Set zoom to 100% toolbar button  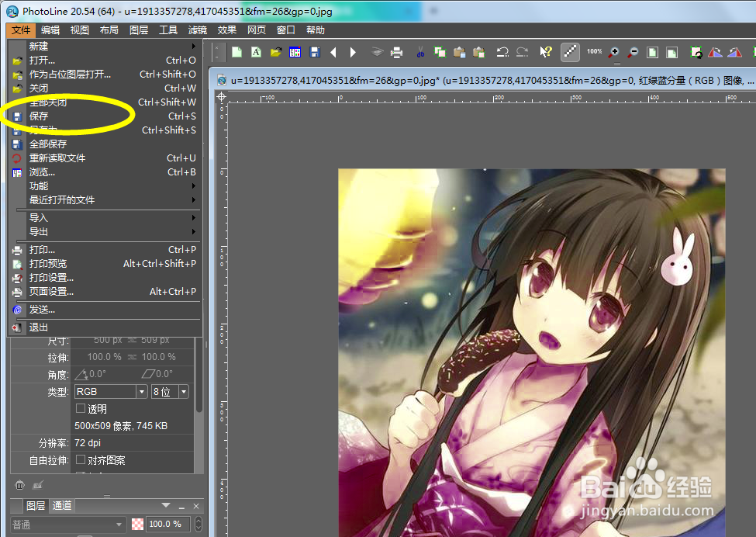[595, 52]
